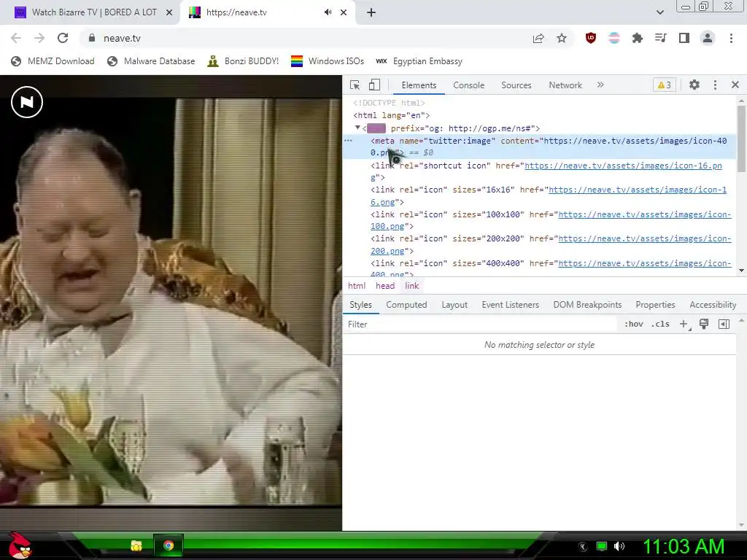Close the DevTools panel

(x=735, y=85)
